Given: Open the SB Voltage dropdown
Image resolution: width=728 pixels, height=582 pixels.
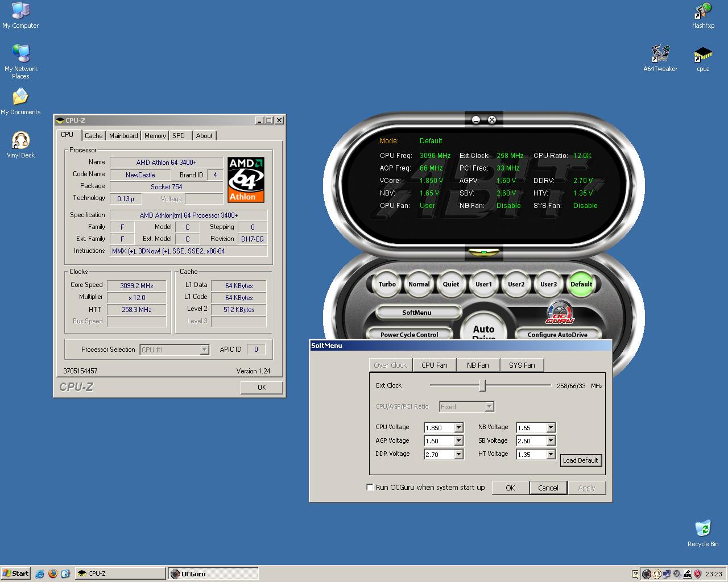Looking at the screenshot, I should [550, 441].
